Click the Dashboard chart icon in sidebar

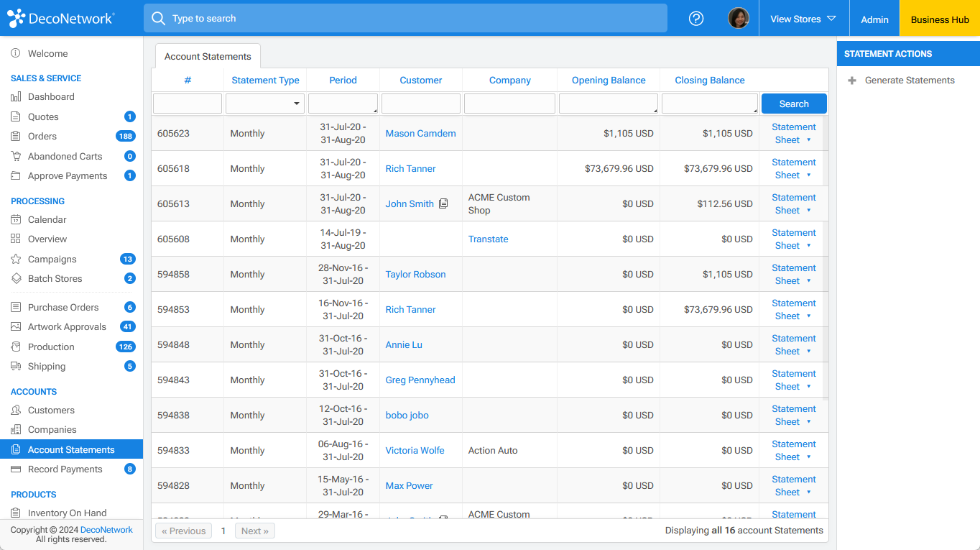[x=16, y=97]
